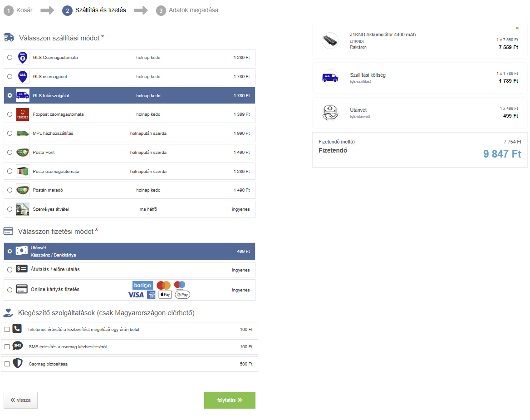
Task: Select Átutalás / előre utalás payment radio
Action: 10,270
